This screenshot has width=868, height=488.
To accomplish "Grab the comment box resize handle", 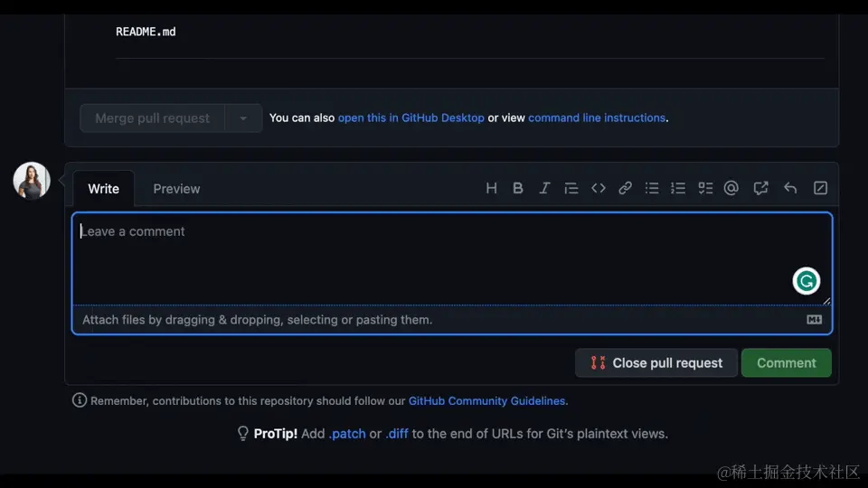I will (826, 300).
